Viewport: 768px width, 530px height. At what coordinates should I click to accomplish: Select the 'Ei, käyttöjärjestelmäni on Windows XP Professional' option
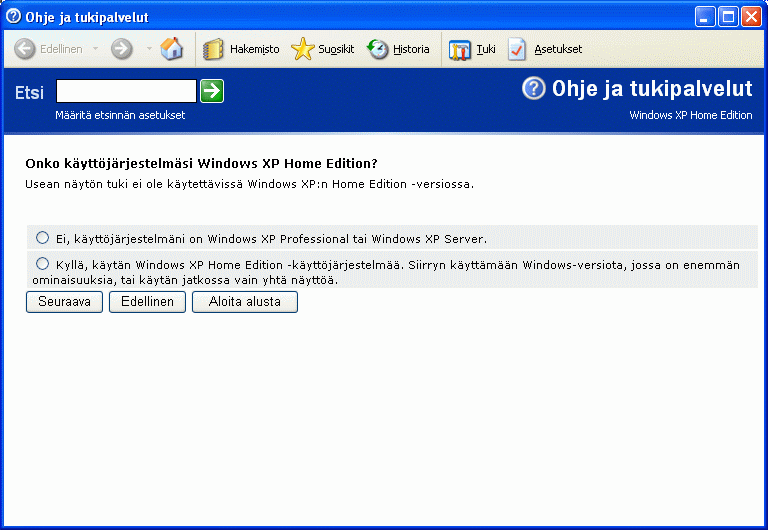tap(43, 238)
